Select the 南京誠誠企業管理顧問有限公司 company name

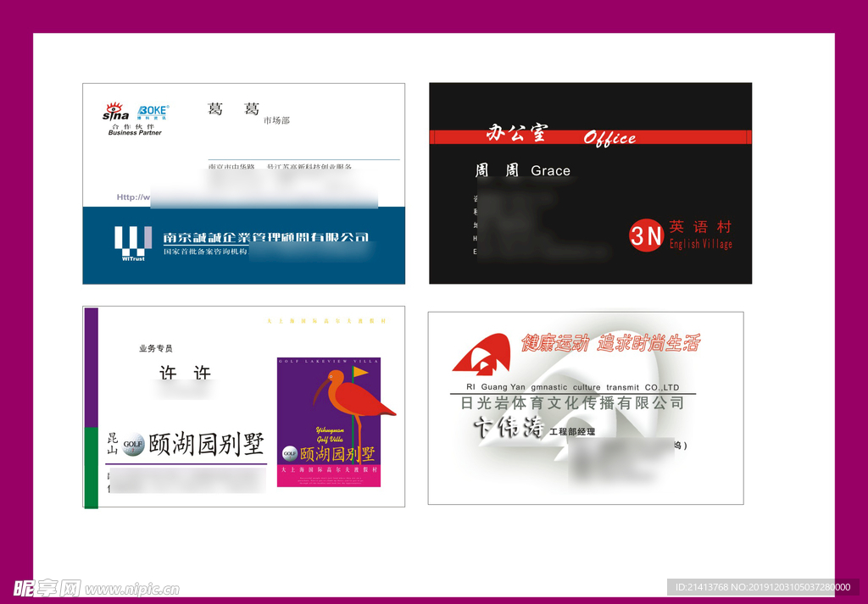pos(265,237)
